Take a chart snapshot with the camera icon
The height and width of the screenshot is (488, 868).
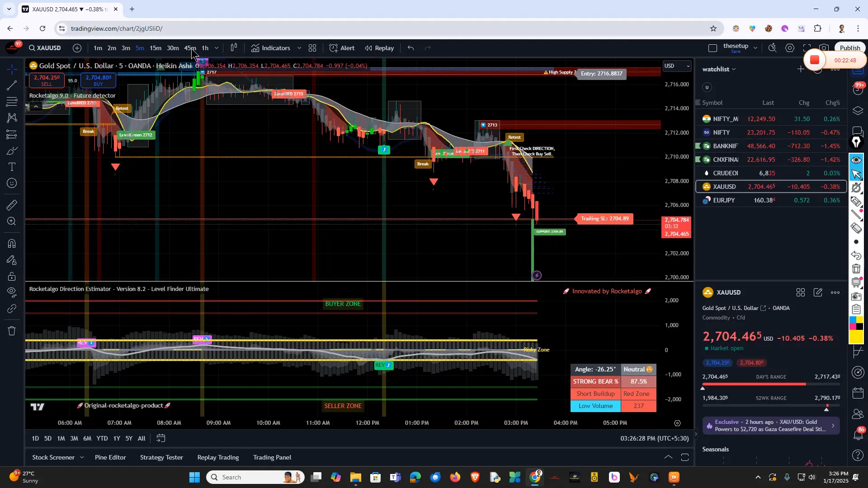point(824,47)
